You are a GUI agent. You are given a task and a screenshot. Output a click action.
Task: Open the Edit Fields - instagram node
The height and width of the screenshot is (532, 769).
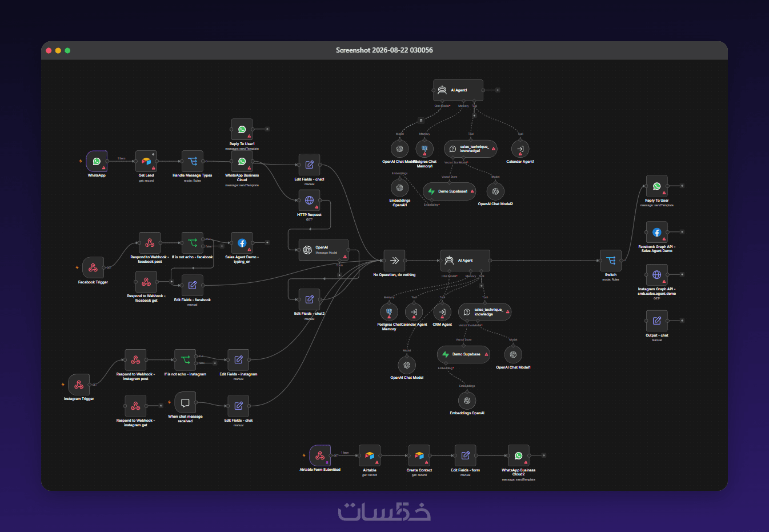click(238, 360)
